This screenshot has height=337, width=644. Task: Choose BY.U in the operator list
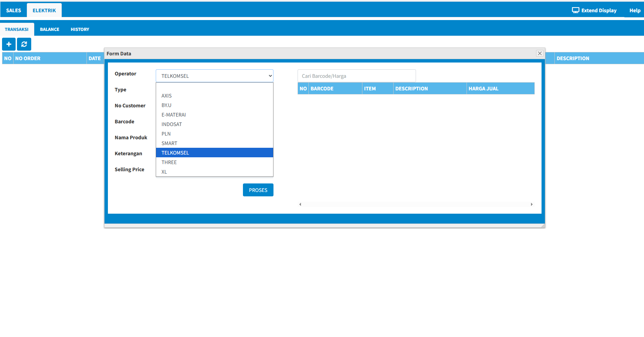click(x=214, y=105)
